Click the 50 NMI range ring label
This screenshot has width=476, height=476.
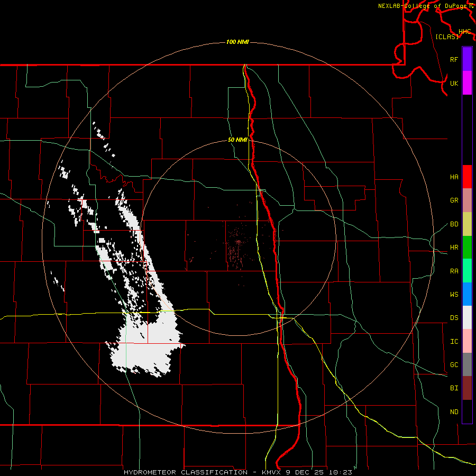coord(237,140)
